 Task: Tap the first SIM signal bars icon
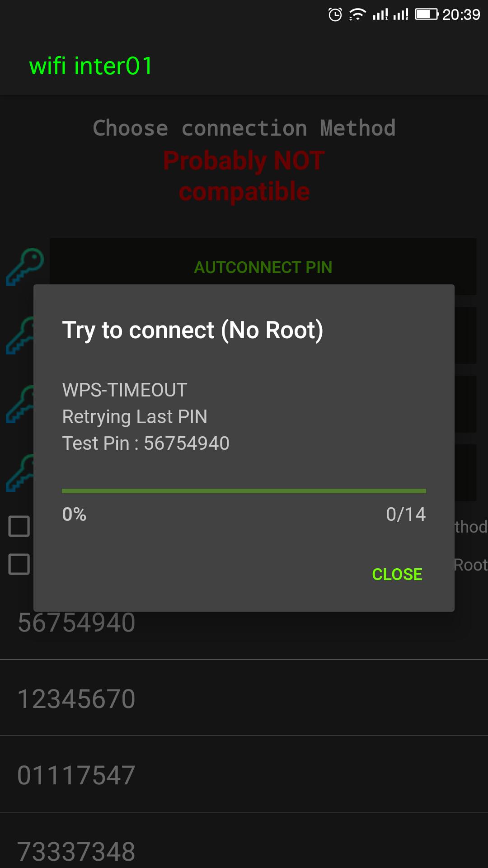(380, 15)
